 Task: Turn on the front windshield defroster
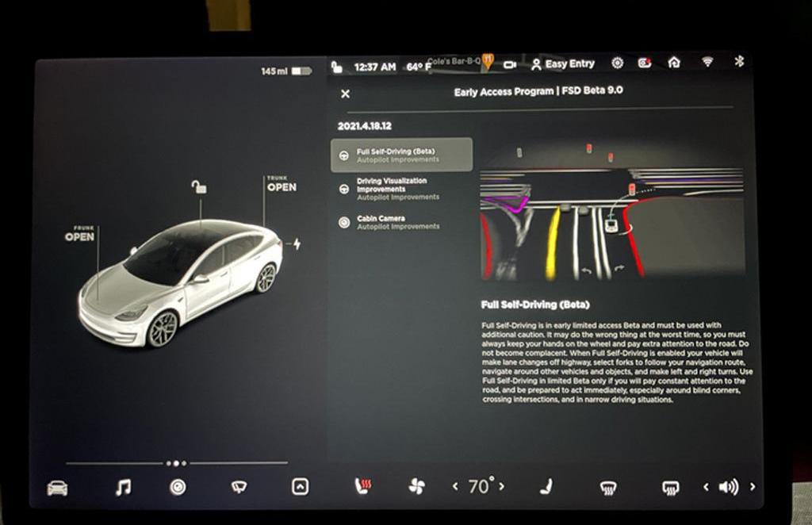click(608, 488)
